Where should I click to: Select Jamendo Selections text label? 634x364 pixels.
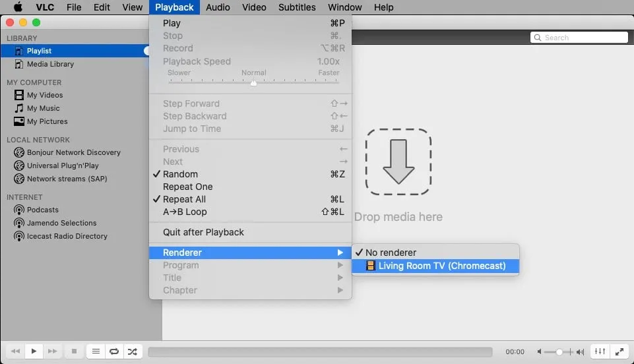(61, 223)
